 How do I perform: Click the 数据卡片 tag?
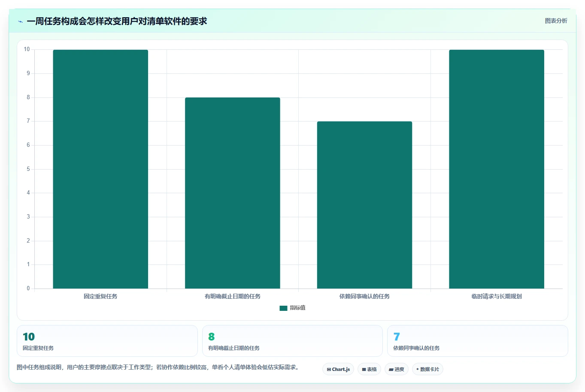point(427,369)
